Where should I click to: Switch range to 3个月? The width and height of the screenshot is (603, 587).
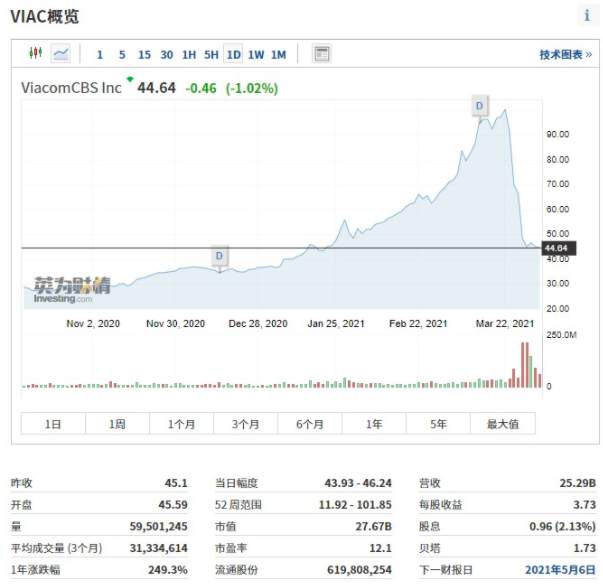(x=245, y=424)
